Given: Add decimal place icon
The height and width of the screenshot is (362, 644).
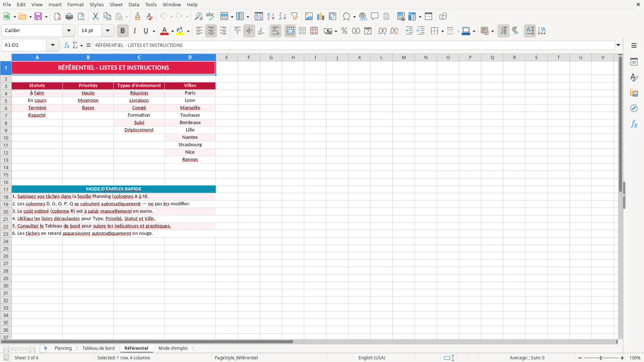Looking at the screenshot, I should [382, 31].
